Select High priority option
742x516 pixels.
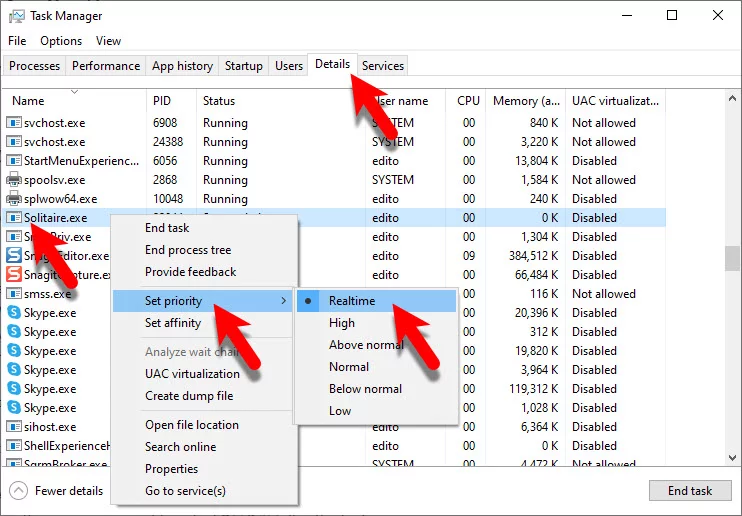tap(376, 323)
